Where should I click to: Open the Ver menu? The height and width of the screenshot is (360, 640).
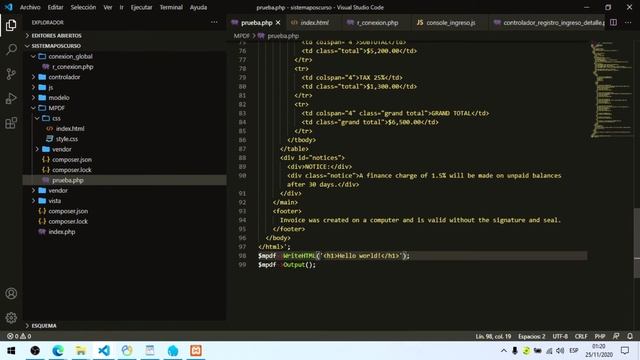(108, 7)
